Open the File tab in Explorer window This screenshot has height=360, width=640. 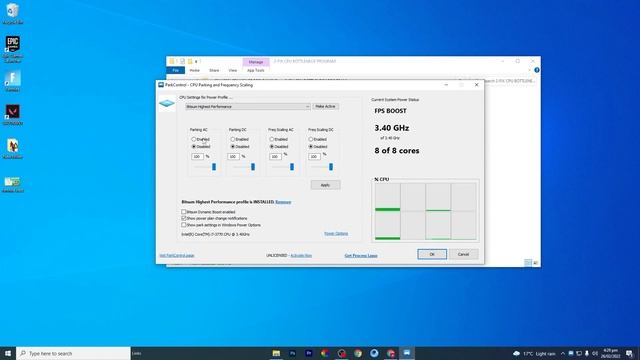coord(176,70)
